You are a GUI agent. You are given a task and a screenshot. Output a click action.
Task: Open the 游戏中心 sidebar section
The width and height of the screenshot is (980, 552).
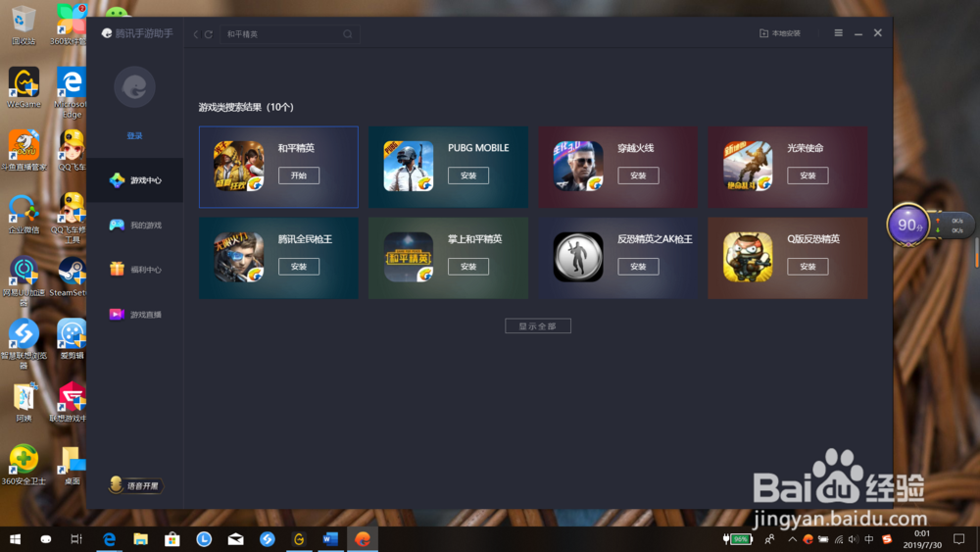click(x=135, y=180)
